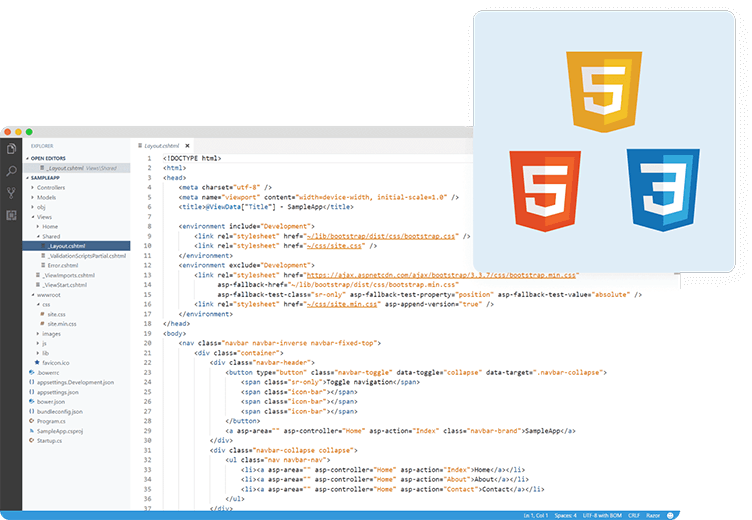Open the Extensions icon in activity bar
This screenshot has width=752, height=520.
pos(11,215)
